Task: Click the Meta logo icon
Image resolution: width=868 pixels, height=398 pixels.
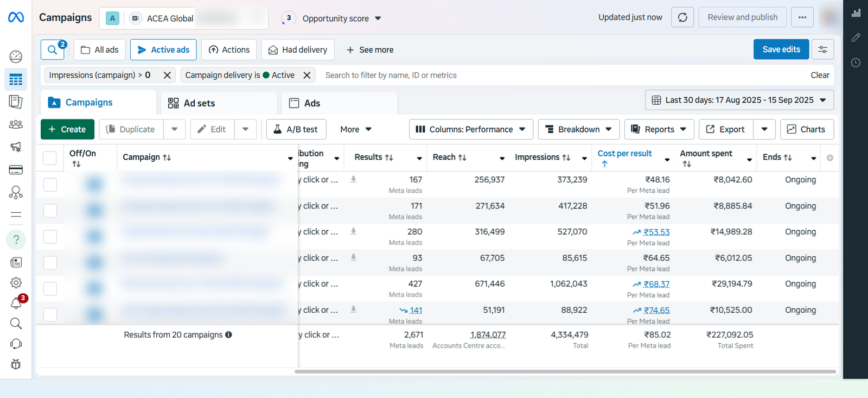Action: tap(16, 17)
